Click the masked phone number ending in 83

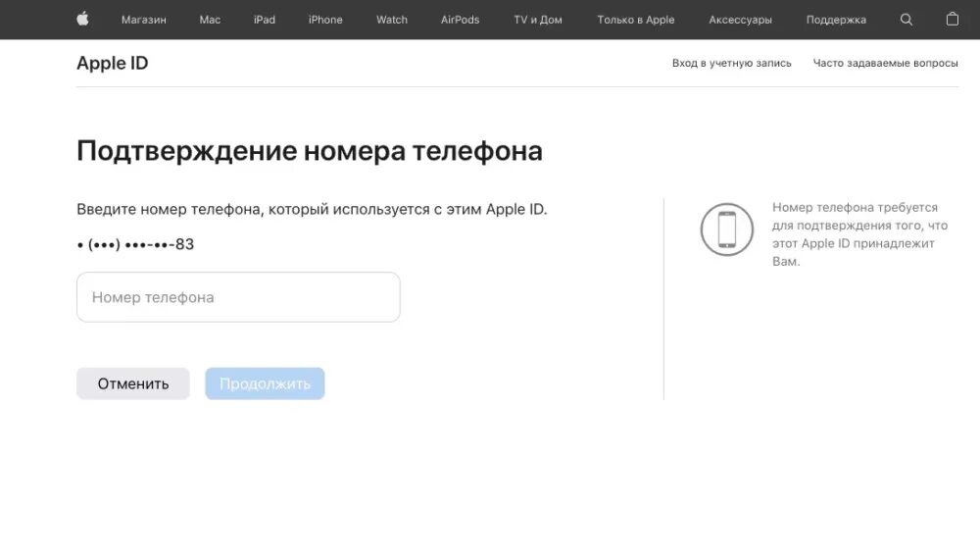[x=135, y=244]
